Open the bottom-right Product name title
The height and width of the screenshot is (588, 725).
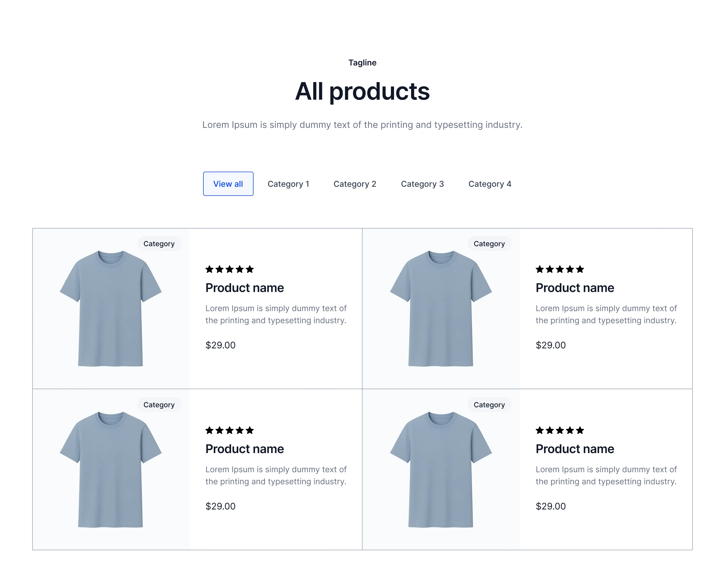[575, 449]
